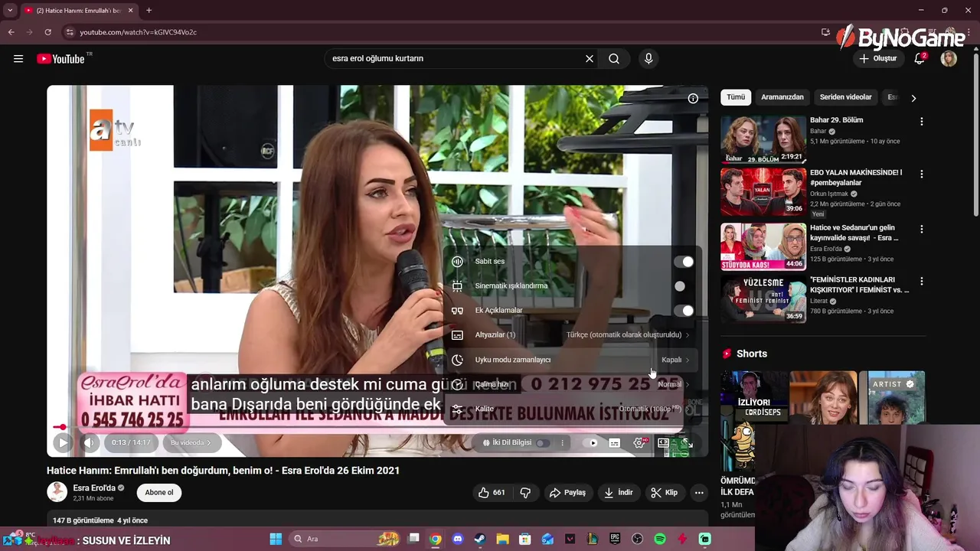This screenshot has width=980, height=551.
Task: Open Hatice ve Sedanur'un gelin video
Action: click(x=763, y=246)
